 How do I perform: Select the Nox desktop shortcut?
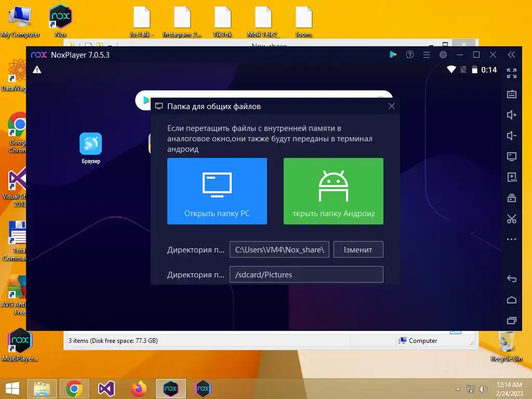60,21
